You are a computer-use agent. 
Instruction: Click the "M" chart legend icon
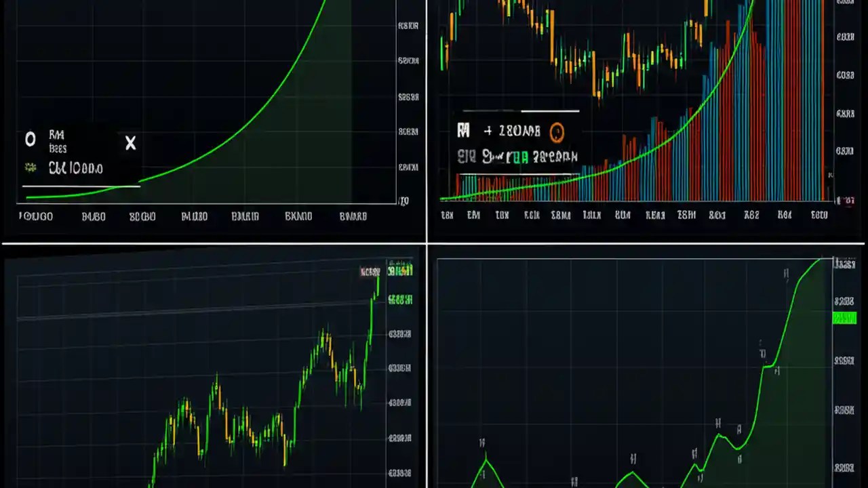tap(464, 131)
